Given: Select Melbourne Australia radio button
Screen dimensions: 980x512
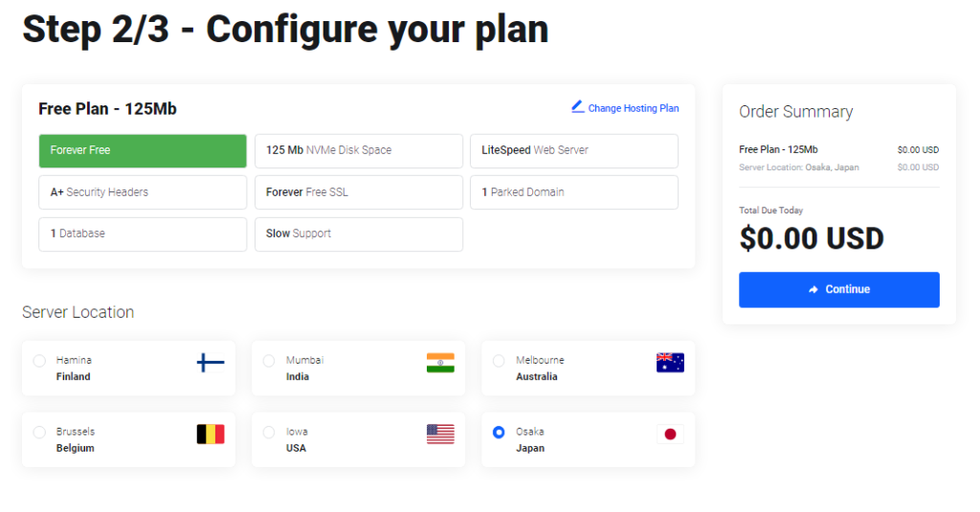Looking at the screenshot, I should tap(499, 361).
